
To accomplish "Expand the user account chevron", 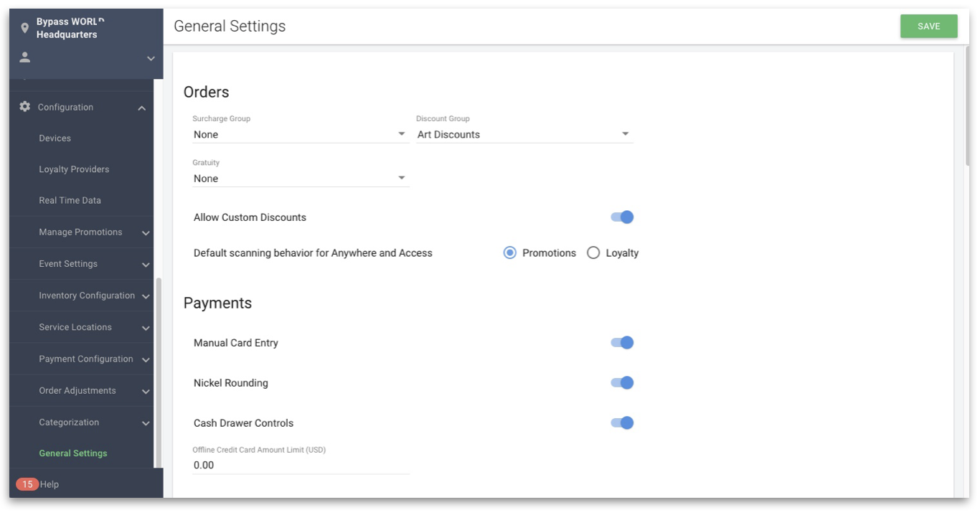I will 151,58.
